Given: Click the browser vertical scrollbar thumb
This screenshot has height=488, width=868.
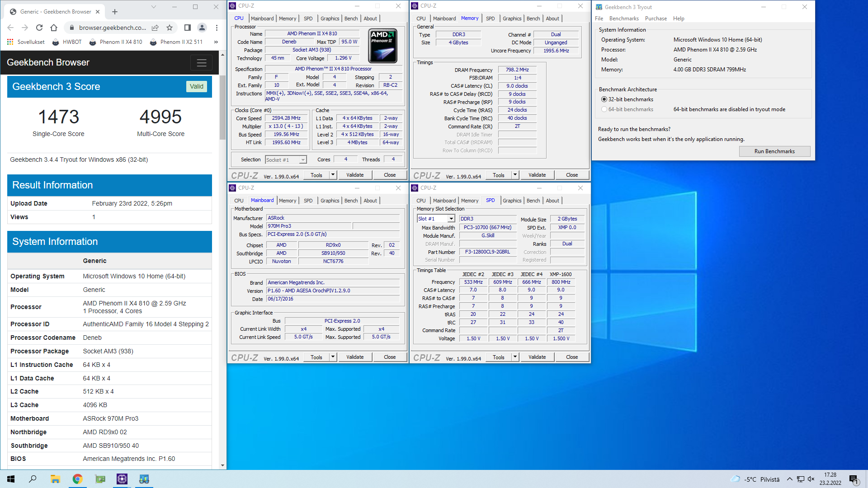Looking at the screenshot, I should click(x=222, y=108).
